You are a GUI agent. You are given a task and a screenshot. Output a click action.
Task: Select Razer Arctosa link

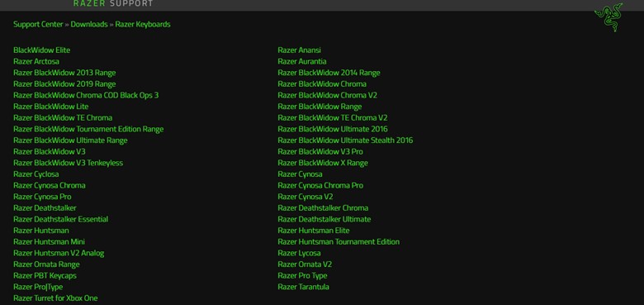[36, 62]
